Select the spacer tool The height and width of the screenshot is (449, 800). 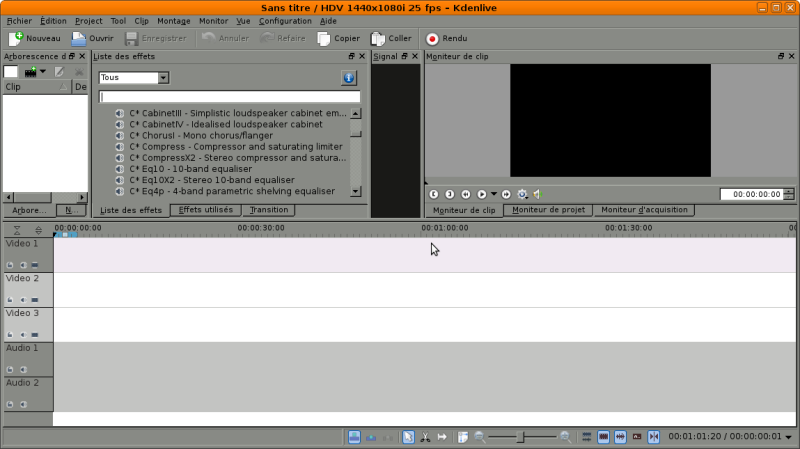point(442,437)
